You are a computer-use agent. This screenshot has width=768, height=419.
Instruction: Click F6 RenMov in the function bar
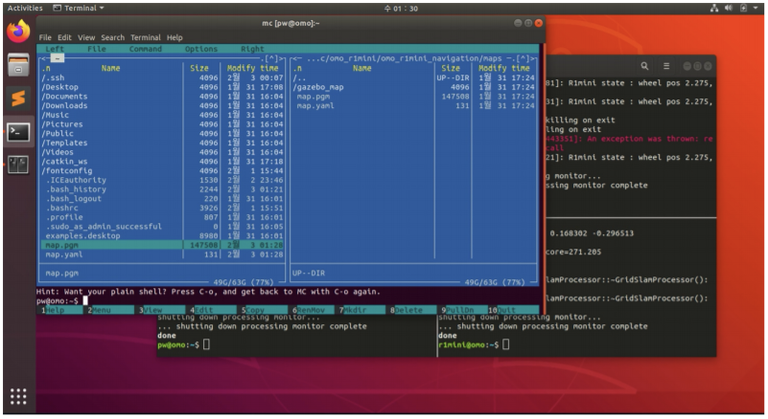click(315, 310)
